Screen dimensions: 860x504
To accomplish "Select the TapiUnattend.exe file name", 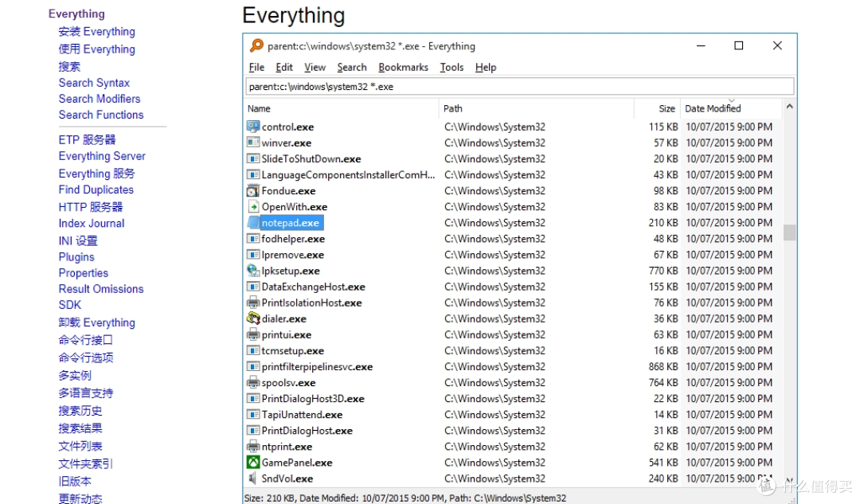I will click(x=302, y=415).
